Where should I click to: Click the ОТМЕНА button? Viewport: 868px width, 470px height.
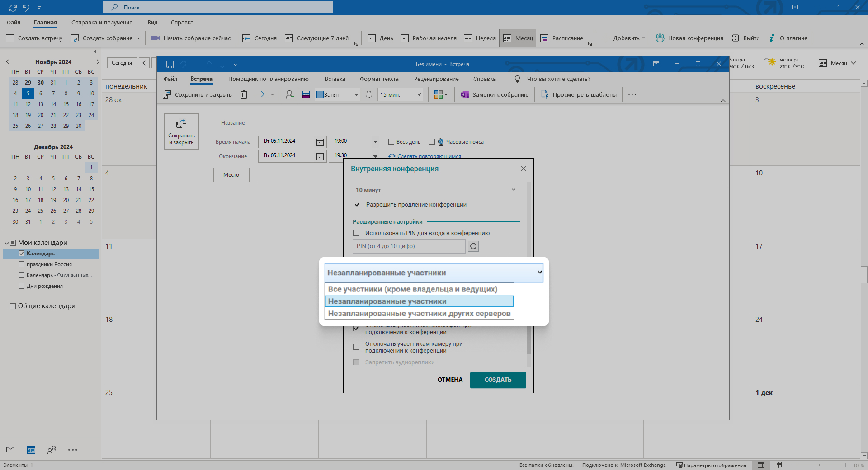(450, 380)
